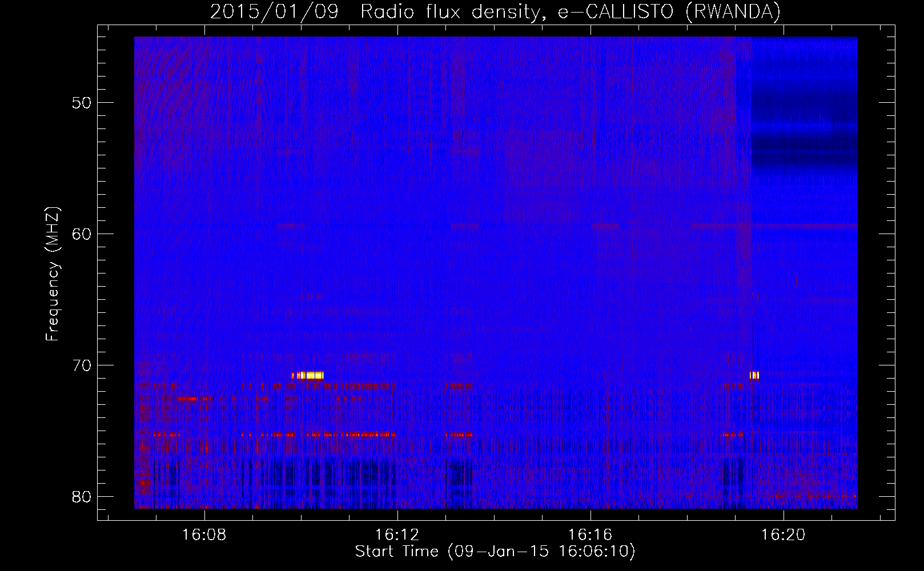
Task: Select the 'Frequency (MHZ)' axis label
Action: (x=53, y=274)
